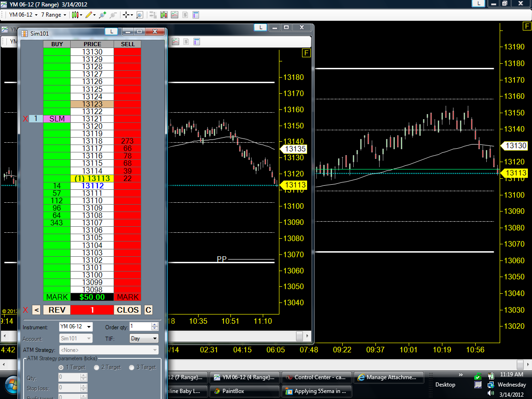Click red X cancel-all beside REV button
Image resolution: width=532 pixels, height=399 pixels.
tap(25, 310)
